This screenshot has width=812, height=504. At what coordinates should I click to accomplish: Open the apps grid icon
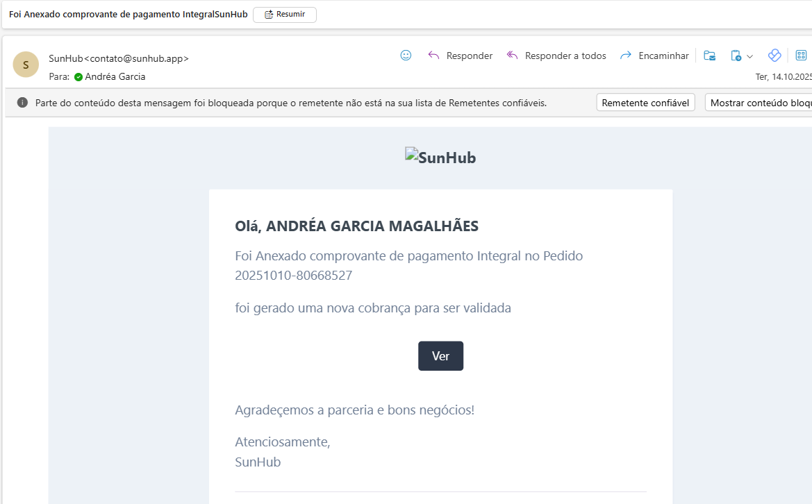coord(801,56)
